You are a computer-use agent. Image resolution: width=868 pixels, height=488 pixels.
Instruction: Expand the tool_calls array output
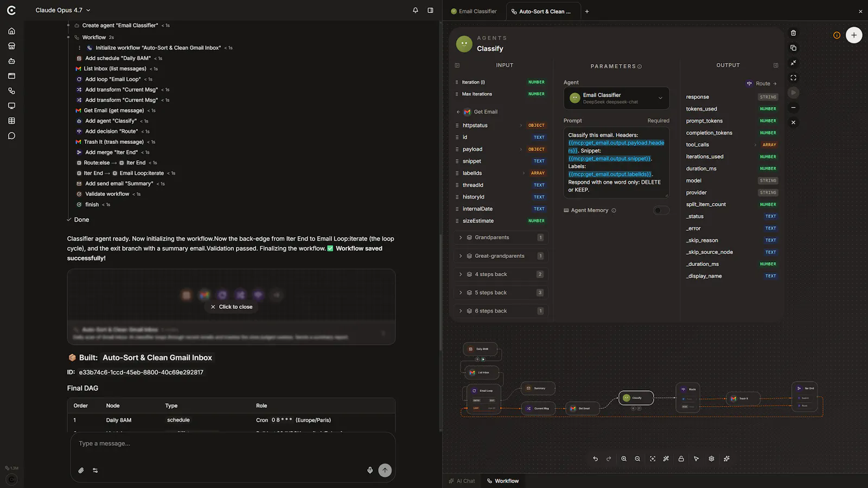click(755, 145)
